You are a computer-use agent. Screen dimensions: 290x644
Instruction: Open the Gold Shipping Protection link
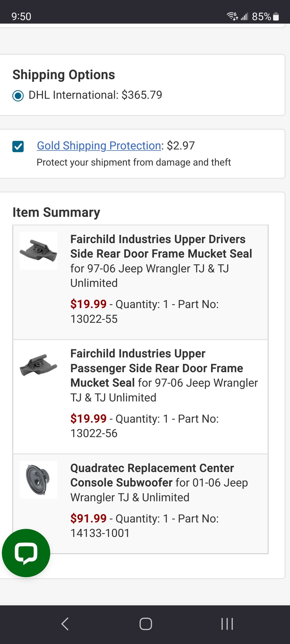pos(99,146)
